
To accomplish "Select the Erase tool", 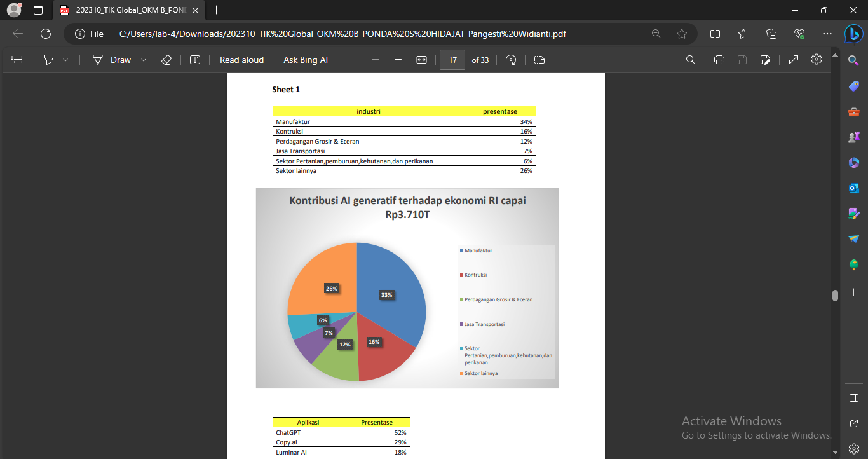I will [166, 60].
